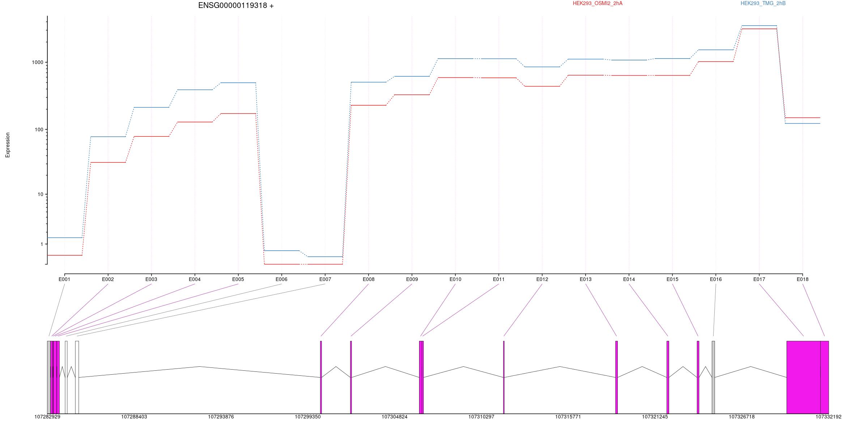Click the magenta exon box linked to E009

351,377
